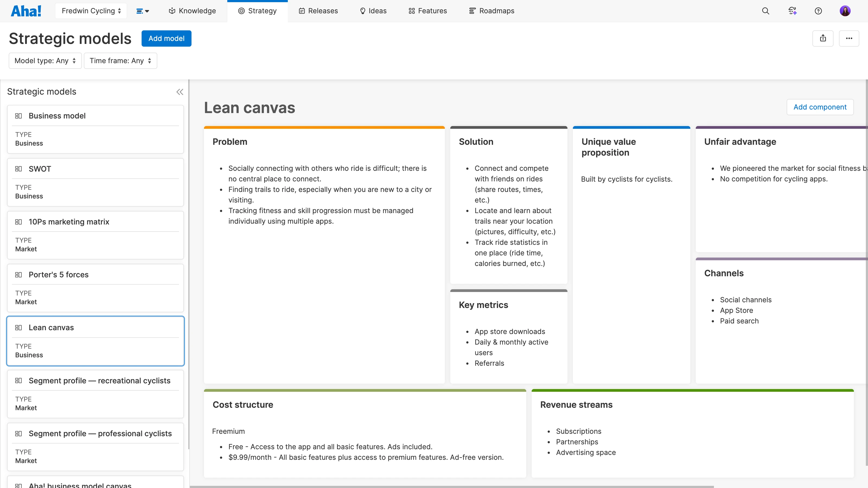Viewport: 868px width, 488px height.
Task: Click the Add component button
Action: tap(820, 107)
